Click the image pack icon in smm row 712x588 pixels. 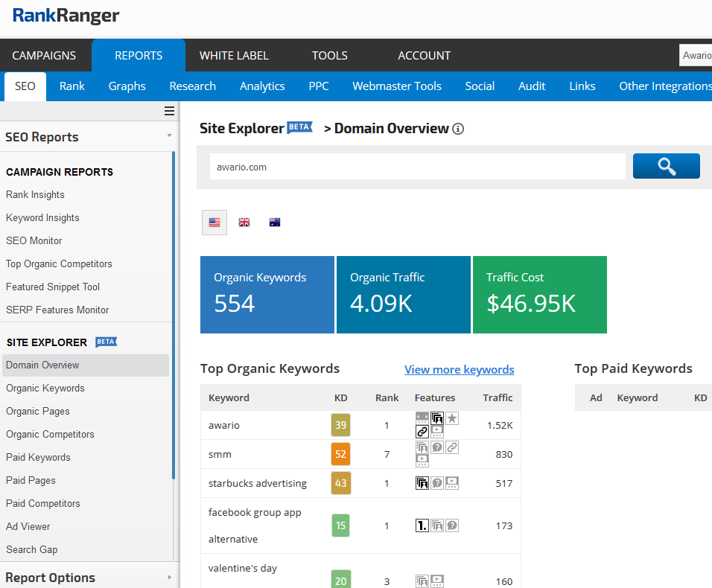coord(422,447)
